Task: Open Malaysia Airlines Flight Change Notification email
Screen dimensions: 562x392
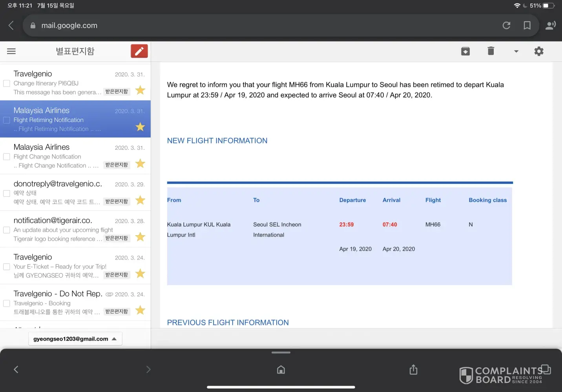Action: (x=59, y=156)
